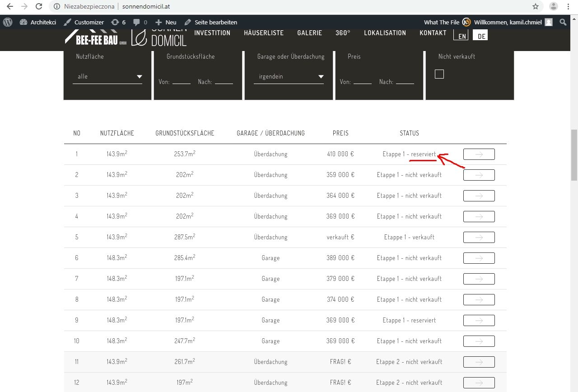
Task: Enable the Nicht verkauft checkbox
Action: (x=439, y=74)
